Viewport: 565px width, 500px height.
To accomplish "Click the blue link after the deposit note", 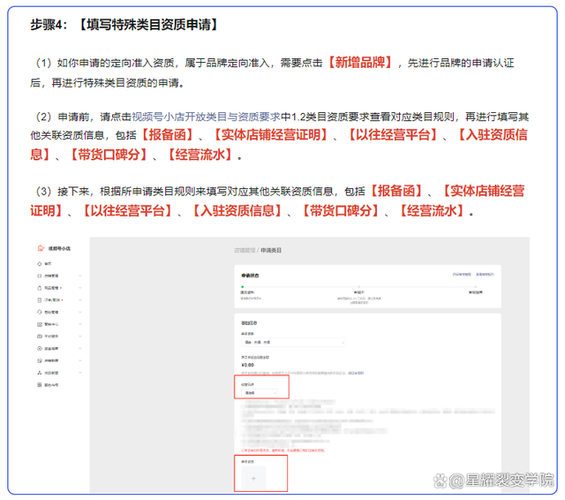I will (x=356, y=373).
